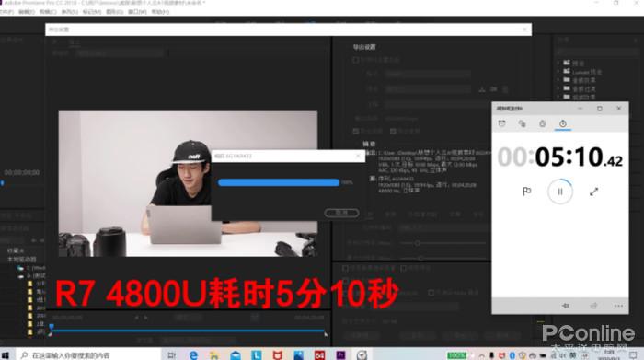This screenshot has width=644, height=360.
Task: Close the Export Settings dialog
Action: coord(524,29)
